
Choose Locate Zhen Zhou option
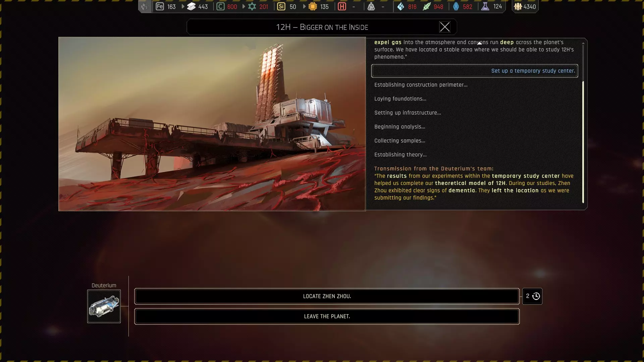point(327,296)
